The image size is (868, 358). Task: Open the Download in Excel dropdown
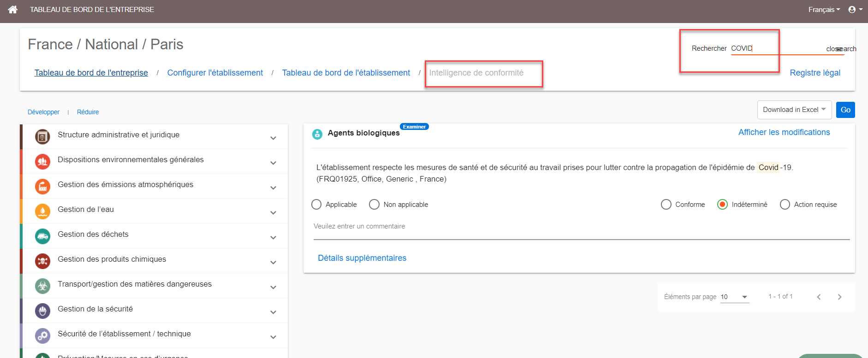794,110
